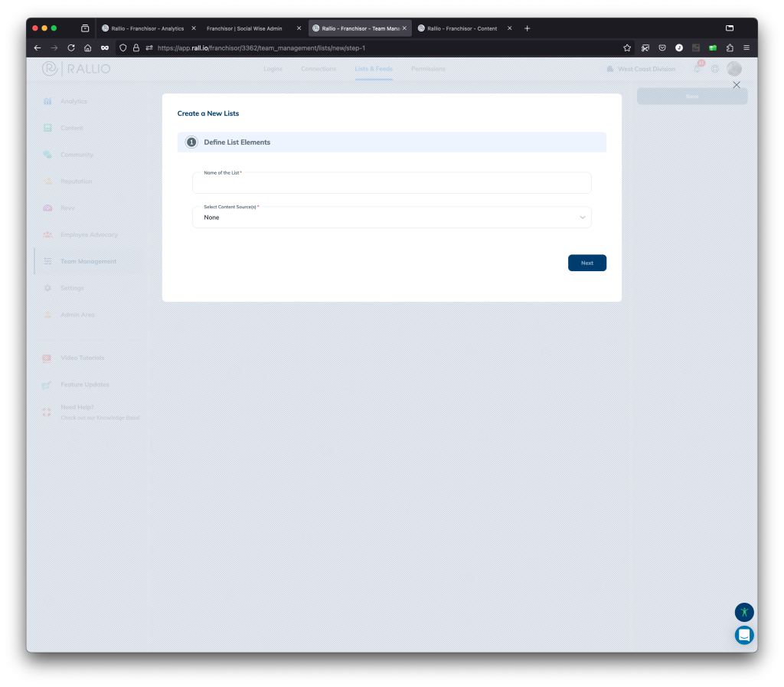Click the step 1 number badge

click(191, 142)
